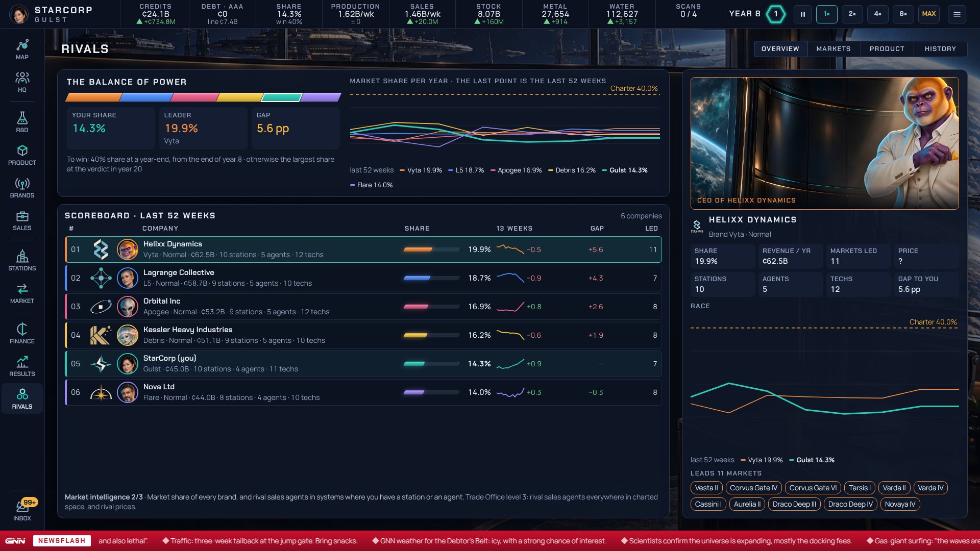Click the Cassini I market tag
980x551 pixels.
coord(708,504)
